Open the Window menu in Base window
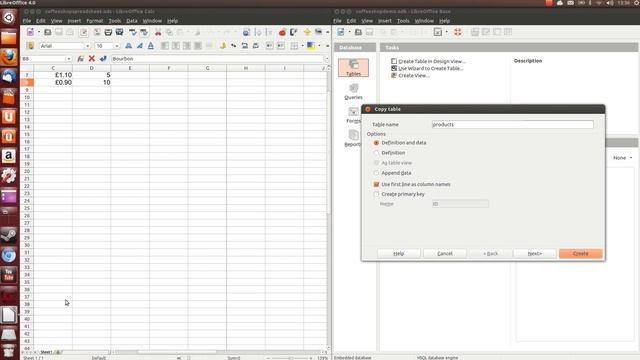640x360 pixels. (x=424, y=21)
